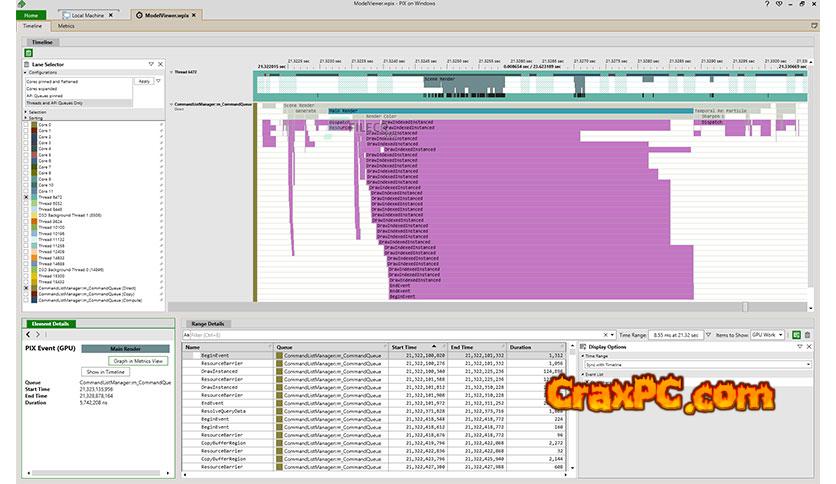This screenshot has height=484, width=836.
Task: Click the green export icon in Range Details
Action: tap(795, 335)
